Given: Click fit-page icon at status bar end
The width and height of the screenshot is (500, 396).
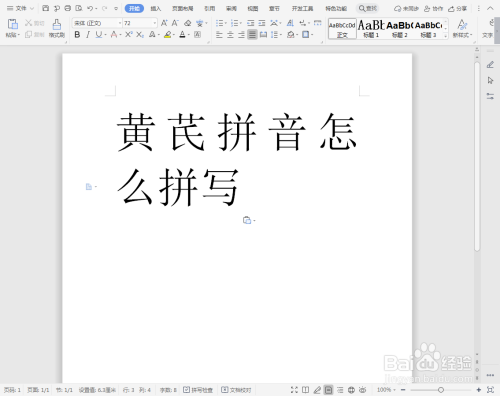Looking at the screenshot, I should [490, 390].
